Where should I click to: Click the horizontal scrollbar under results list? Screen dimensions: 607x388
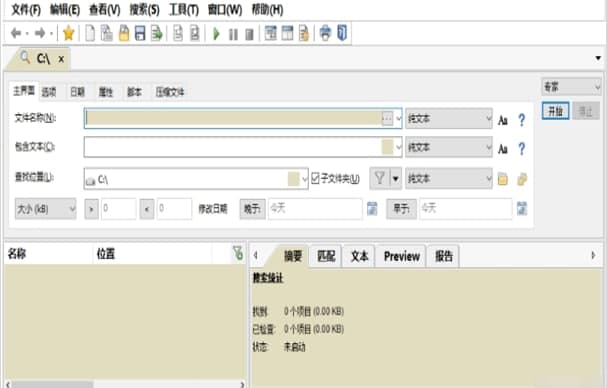pyautogui.click(x=125, y=385)
